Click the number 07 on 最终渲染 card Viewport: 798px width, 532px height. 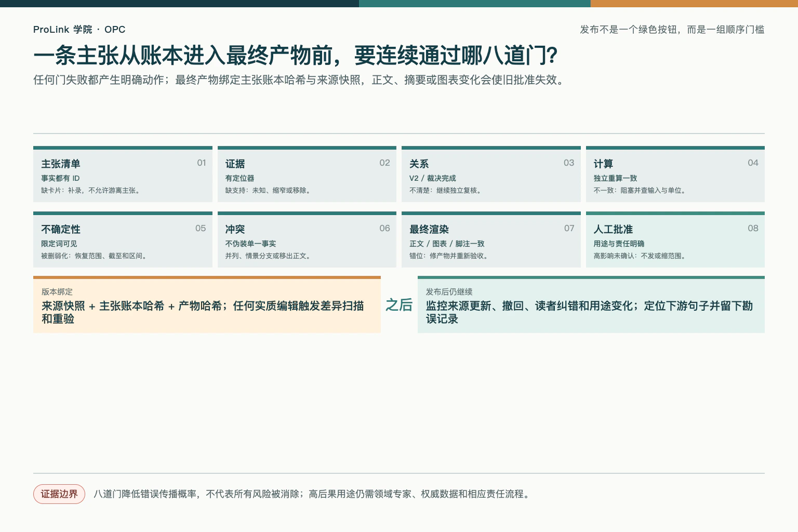[569, 229]
